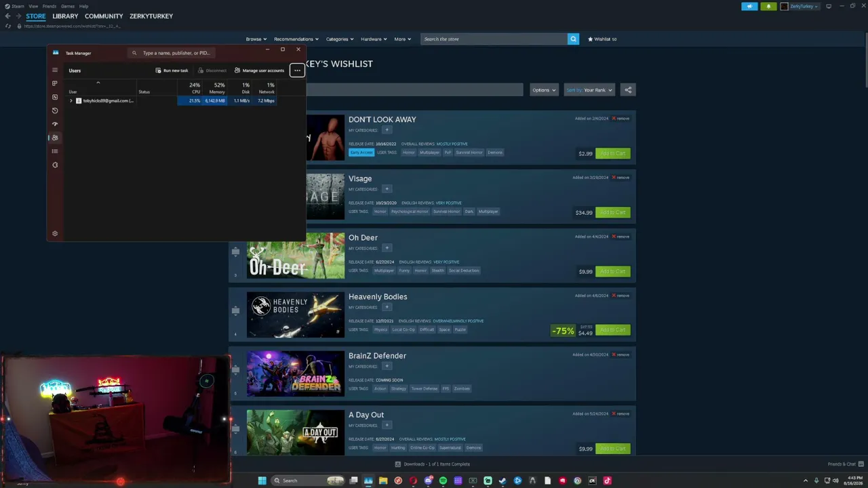
Task: Open Startup apps in Task Manager sidebar
Action: pyautogui.click(x=55, y=124)
